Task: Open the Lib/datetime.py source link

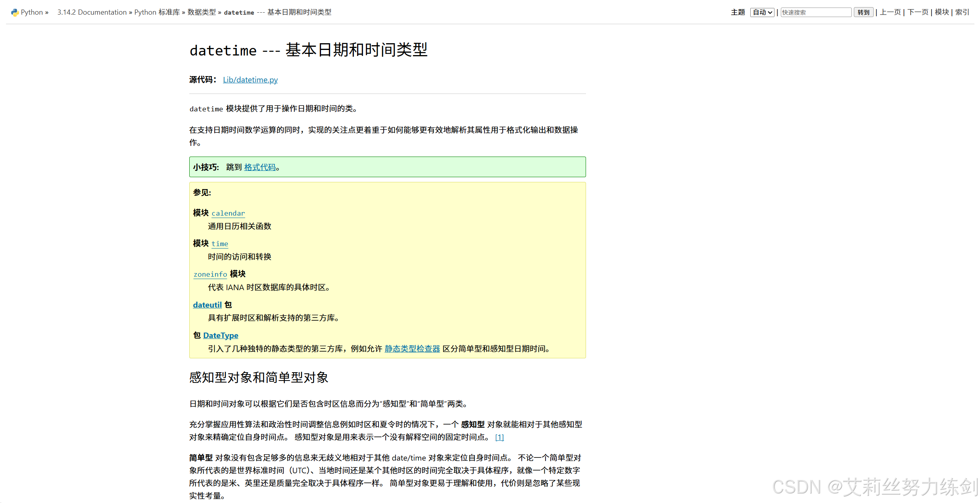Action: 250,80
